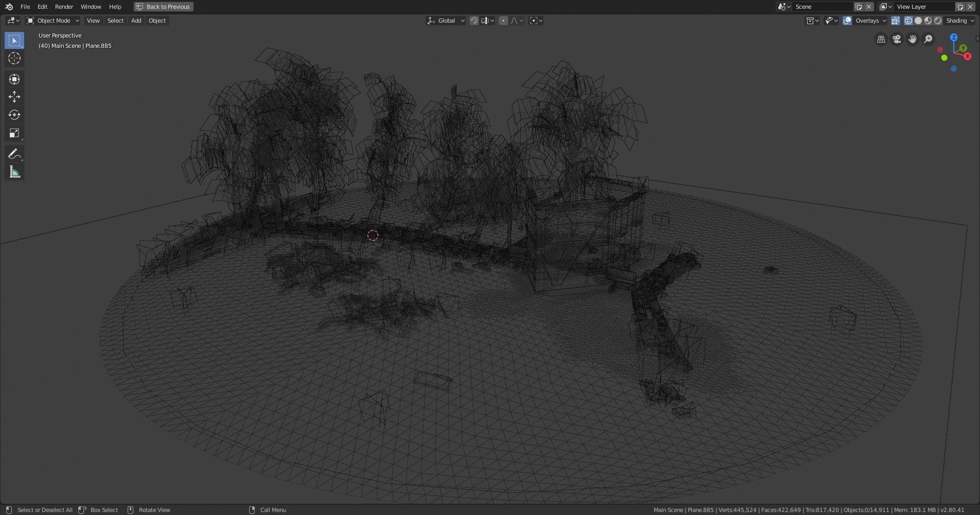Screen dimensions: 980x515
Task: Click 'User Perspective' viewport label
Action: pyautogui.click(x=60, y=35)
